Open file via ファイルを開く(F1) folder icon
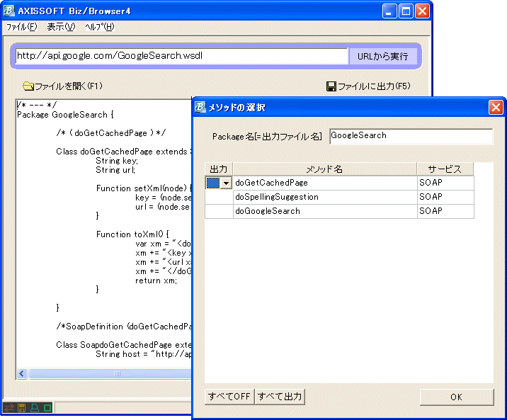Screen dimensions: 507x420 28,86
